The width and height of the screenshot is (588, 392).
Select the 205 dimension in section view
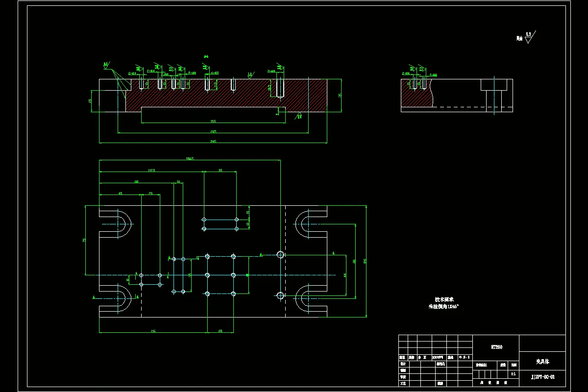(213, 131)
